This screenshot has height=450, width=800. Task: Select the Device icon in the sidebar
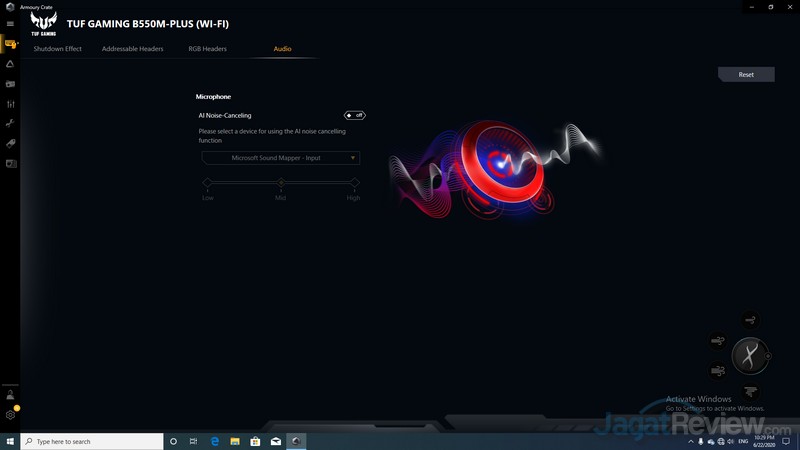[x=10, y=44]
